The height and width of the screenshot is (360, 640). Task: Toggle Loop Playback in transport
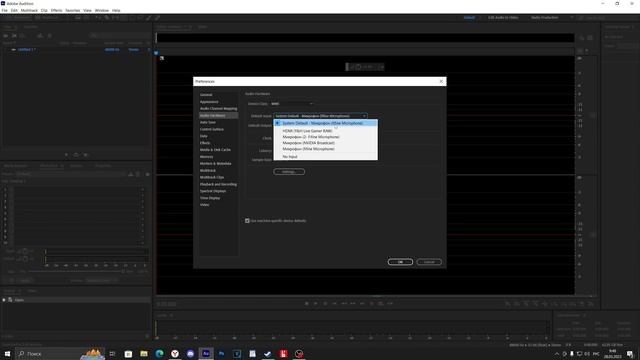click(380, 304)
